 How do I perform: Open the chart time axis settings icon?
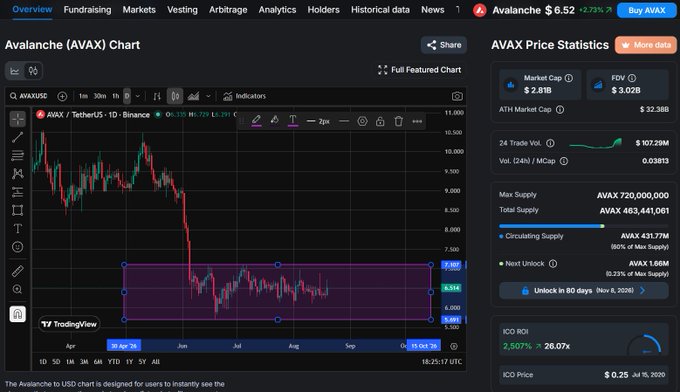[454, 346]
